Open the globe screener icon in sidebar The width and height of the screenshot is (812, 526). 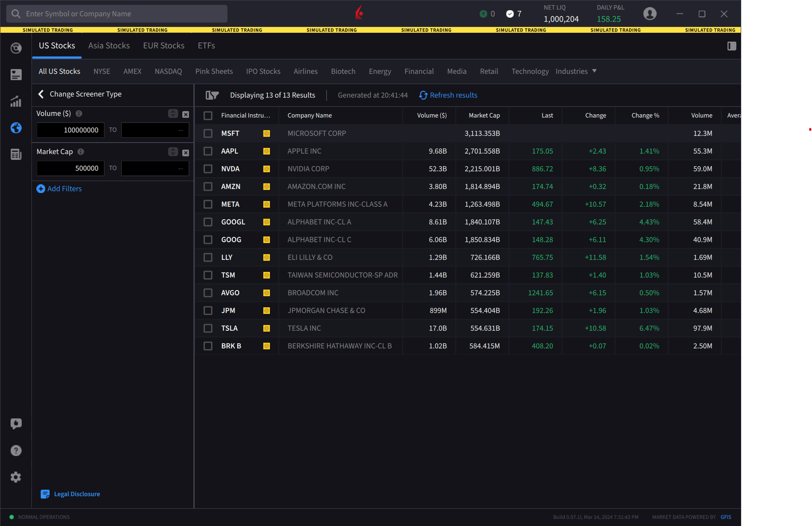point(16,128)
